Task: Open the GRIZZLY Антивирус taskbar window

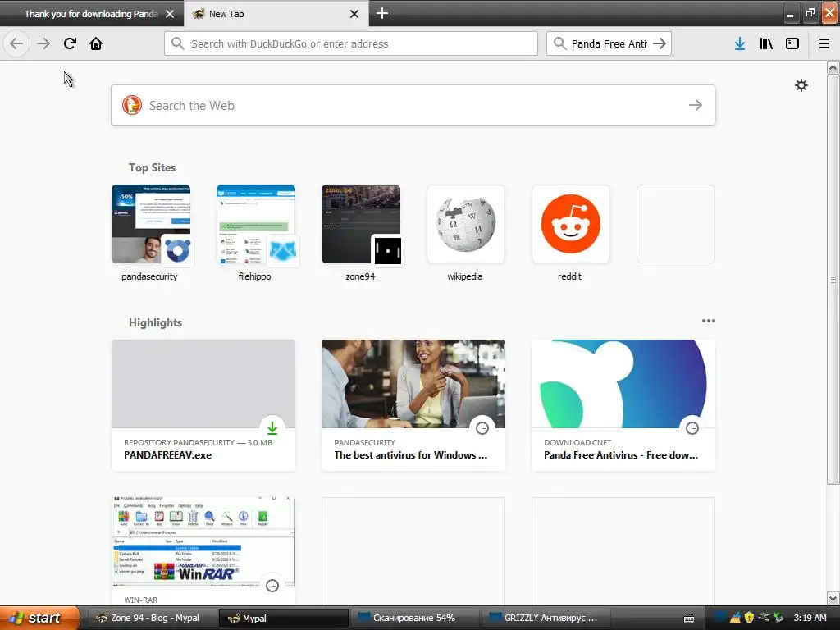Action: 546,618
